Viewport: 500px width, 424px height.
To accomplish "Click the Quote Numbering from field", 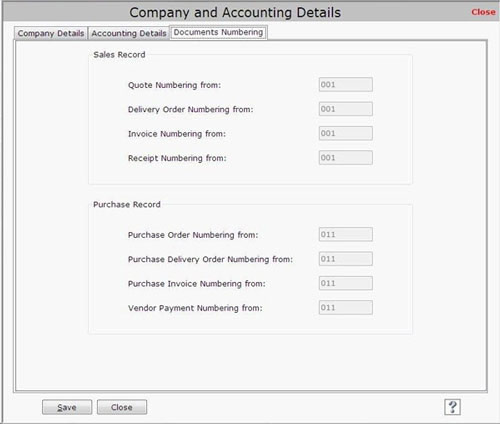I will [x=346, y=85].
